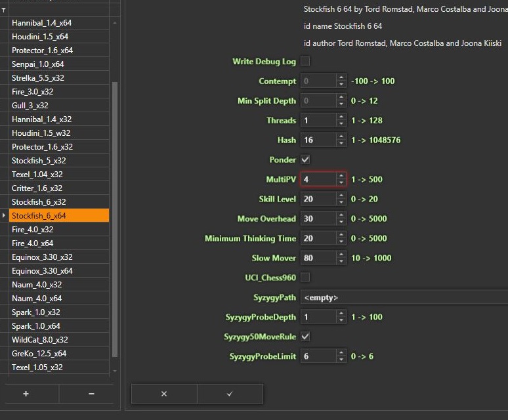Toggle the Ponder checkbox
508x420 pixels.
coord(305,159)
